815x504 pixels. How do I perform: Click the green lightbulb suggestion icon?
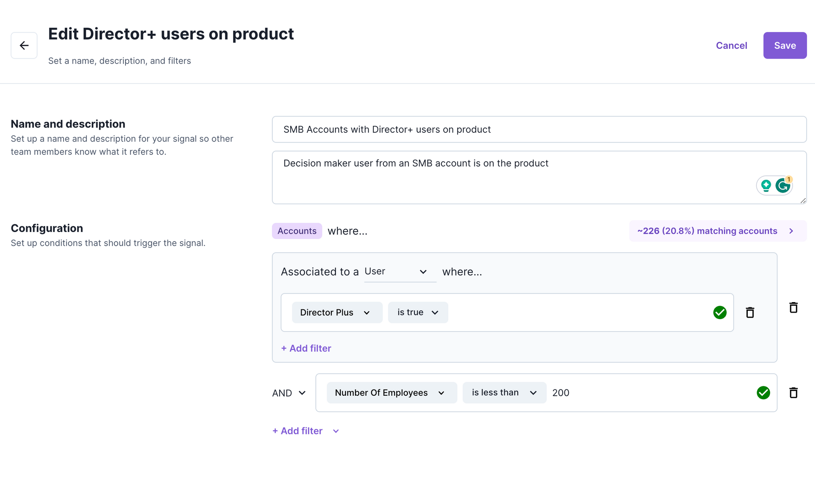click(x=766, y=186)
